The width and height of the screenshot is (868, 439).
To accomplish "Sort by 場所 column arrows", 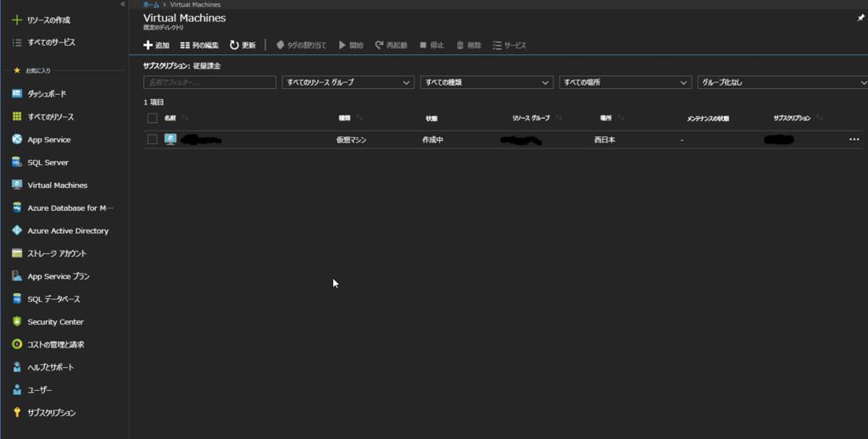I will [x=621, y=118].
